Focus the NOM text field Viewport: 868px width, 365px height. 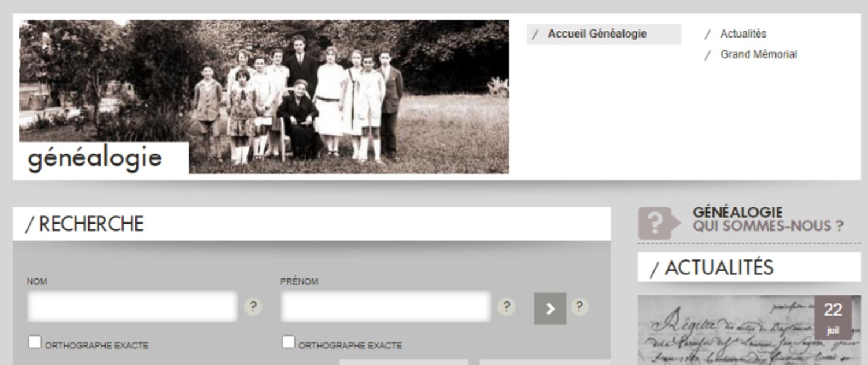point(132,307)
